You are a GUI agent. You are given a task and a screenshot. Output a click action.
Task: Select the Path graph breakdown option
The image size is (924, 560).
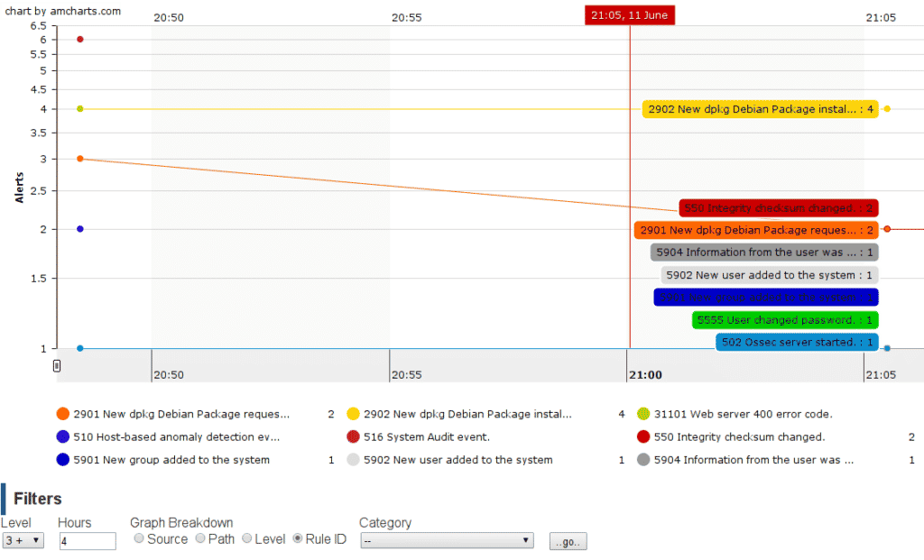coord(200,539)
